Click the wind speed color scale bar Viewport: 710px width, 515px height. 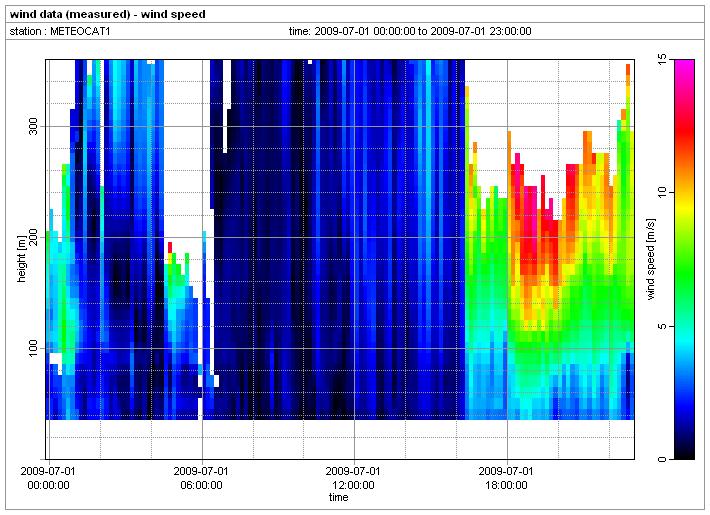(x=684, y=259)
